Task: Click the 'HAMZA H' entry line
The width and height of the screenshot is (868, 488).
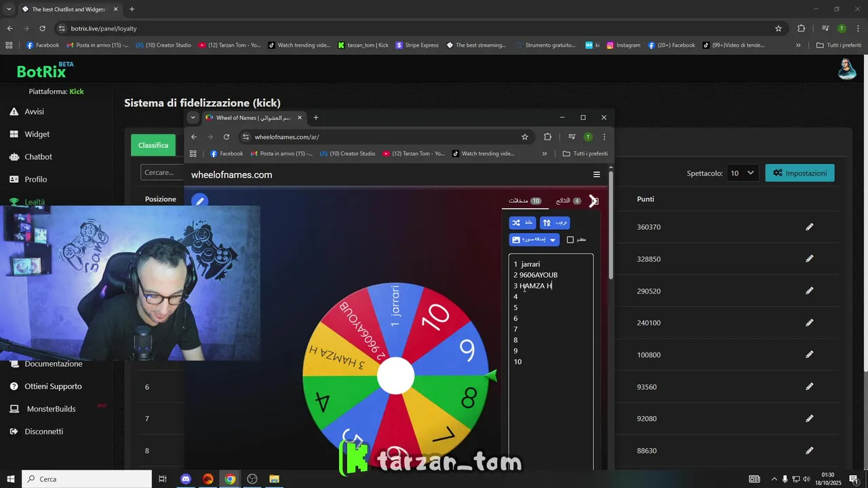Action: (533, 286)
